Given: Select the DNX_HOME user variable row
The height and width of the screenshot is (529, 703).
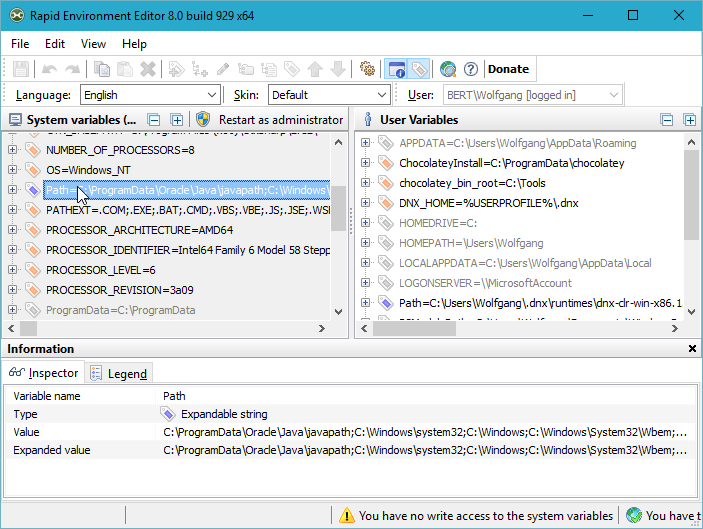Looking at the screenshot, I should pyautogui.click(x=489, y=203).
